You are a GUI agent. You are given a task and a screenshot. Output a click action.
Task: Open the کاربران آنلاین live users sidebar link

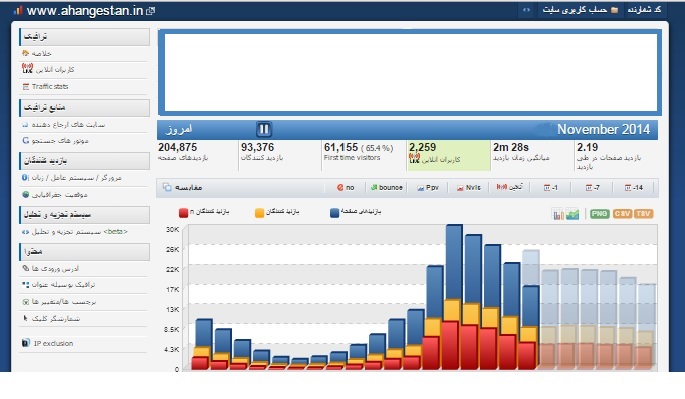[48, 69]
